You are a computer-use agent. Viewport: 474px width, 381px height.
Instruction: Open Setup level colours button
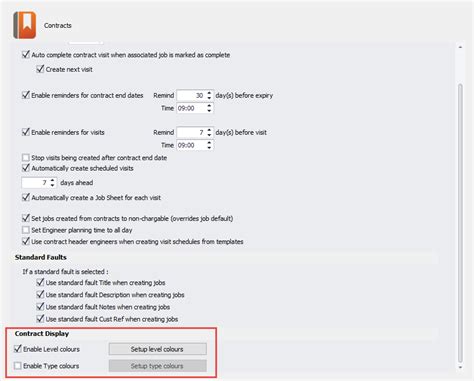click(x=157, y=349)
